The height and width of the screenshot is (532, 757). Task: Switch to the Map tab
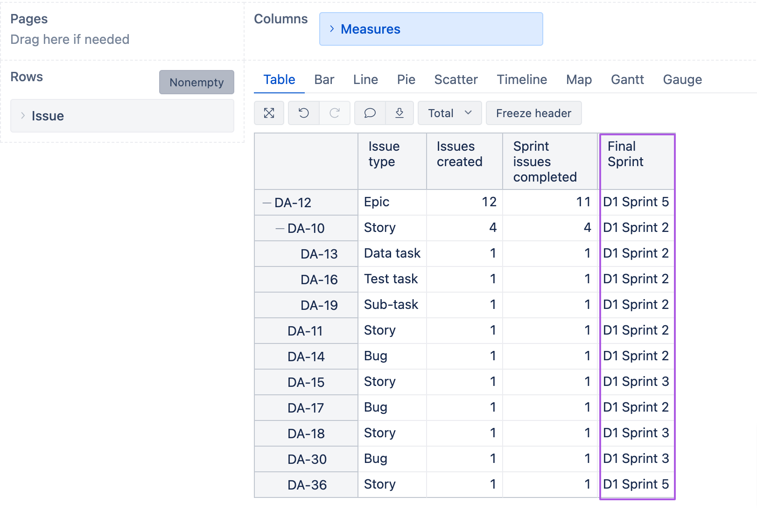click(579, 79)
